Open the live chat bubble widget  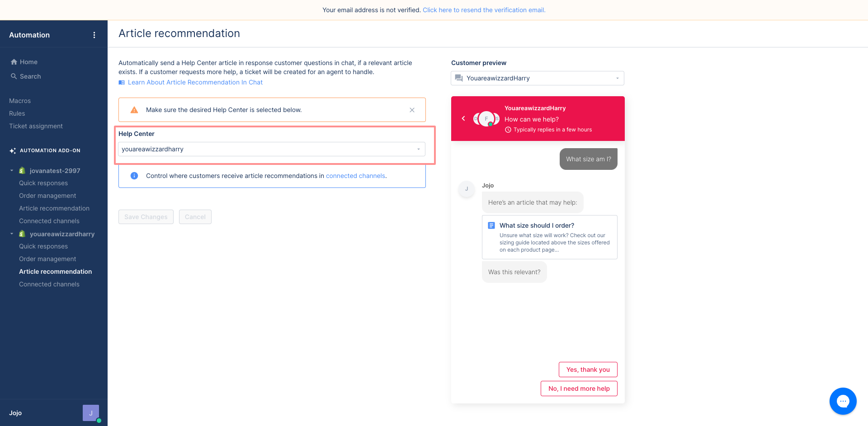tap(843, 401)
